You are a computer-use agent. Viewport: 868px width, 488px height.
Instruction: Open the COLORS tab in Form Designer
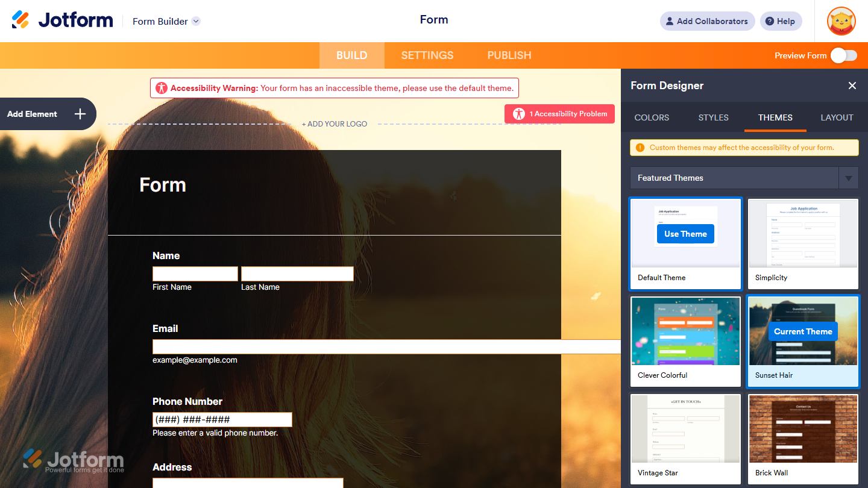(652, 117)
